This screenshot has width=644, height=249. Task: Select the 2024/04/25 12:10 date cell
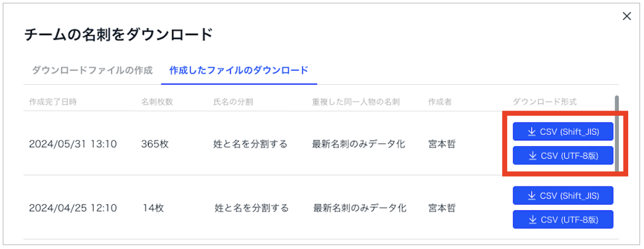[x=72, y=207]
